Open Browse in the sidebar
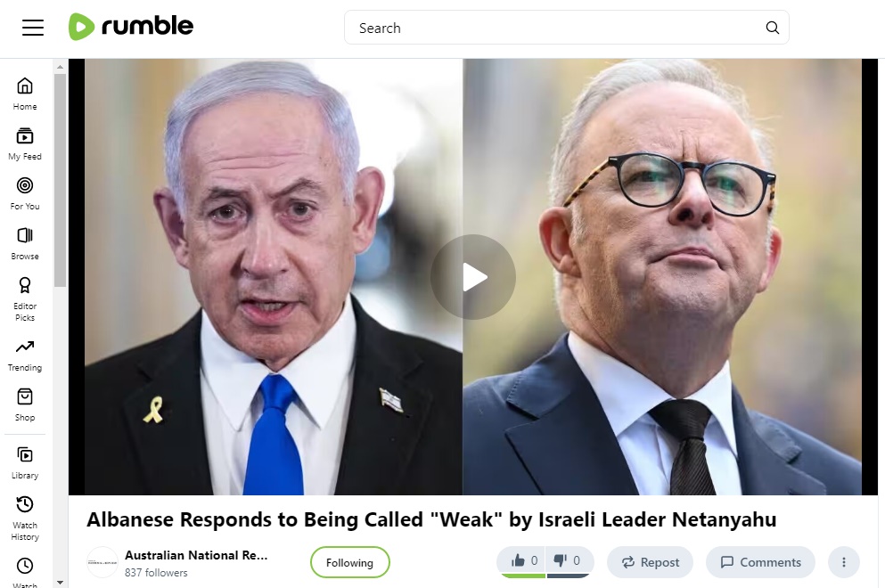The height and width of the screenshot is (588, 885). pos(25,244)
